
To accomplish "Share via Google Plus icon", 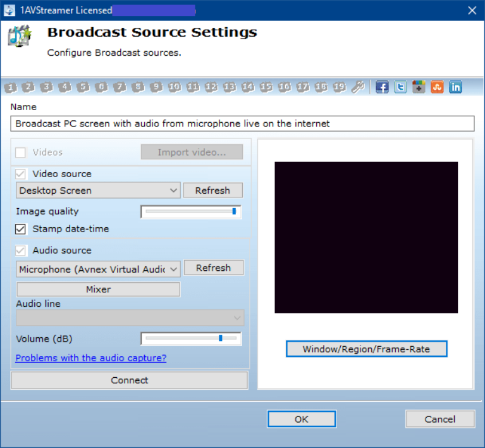I will (419, 87).
